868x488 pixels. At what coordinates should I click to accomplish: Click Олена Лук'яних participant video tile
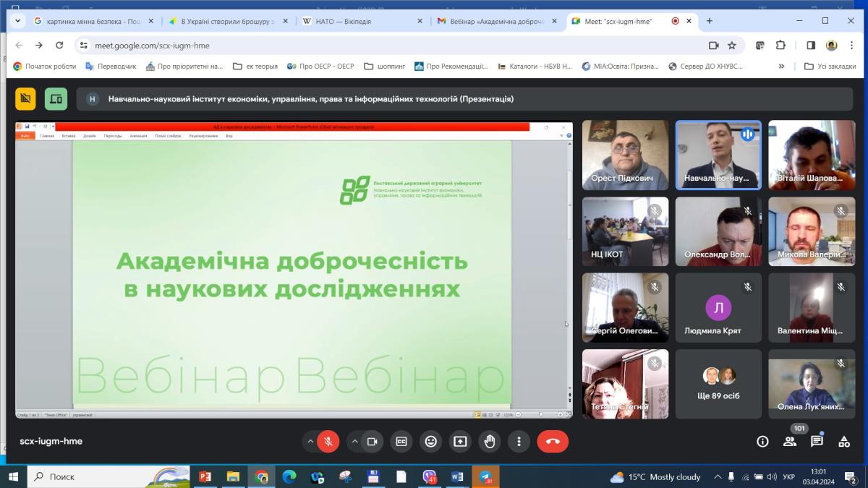click(x=811, y=383)
